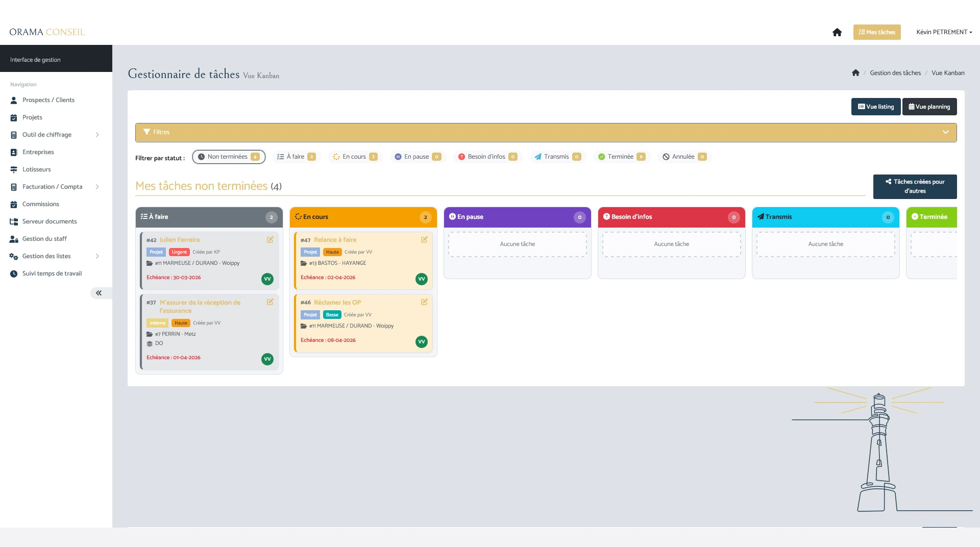Click the home icon in top header

(x=837, y=32)
